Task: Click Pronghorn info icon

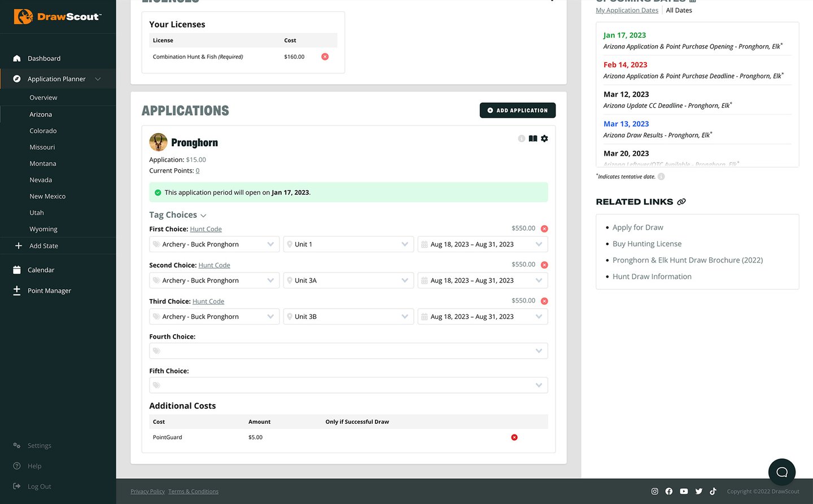Action: click(x=522, y=138)
